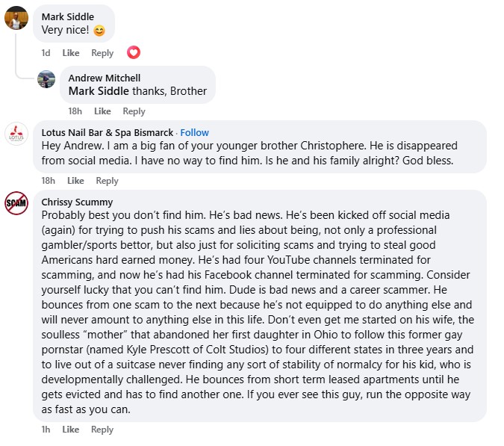View heart reaction on Mark's comment

click(134, 52)
